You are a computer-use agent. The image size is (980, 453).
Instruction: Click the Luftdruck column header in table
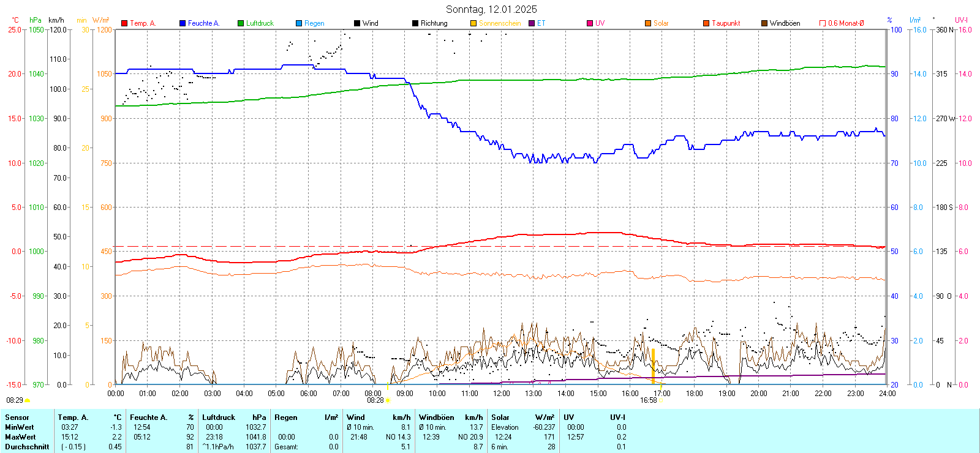pyautogui.click(x=219, y=417)
